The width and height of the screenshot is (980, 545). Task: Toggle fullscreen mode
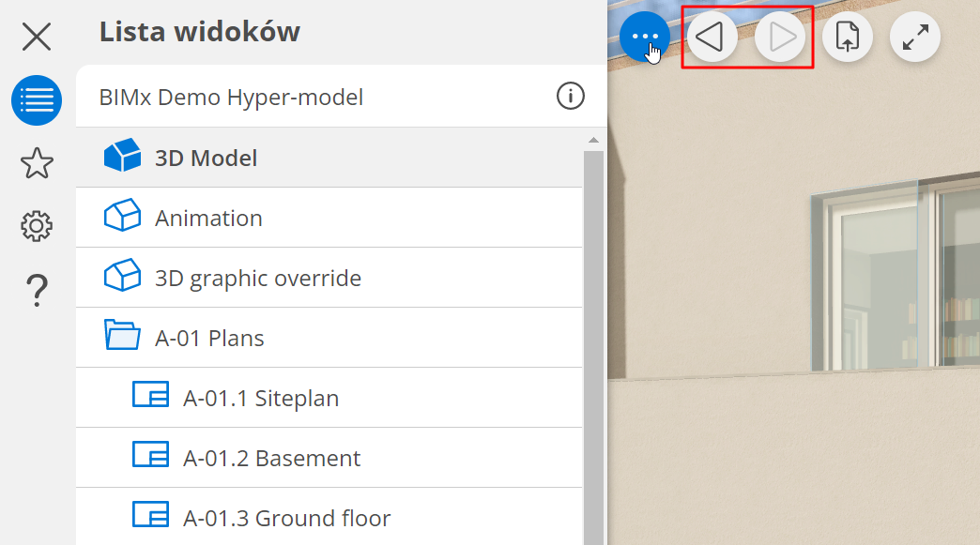point(915,38)
